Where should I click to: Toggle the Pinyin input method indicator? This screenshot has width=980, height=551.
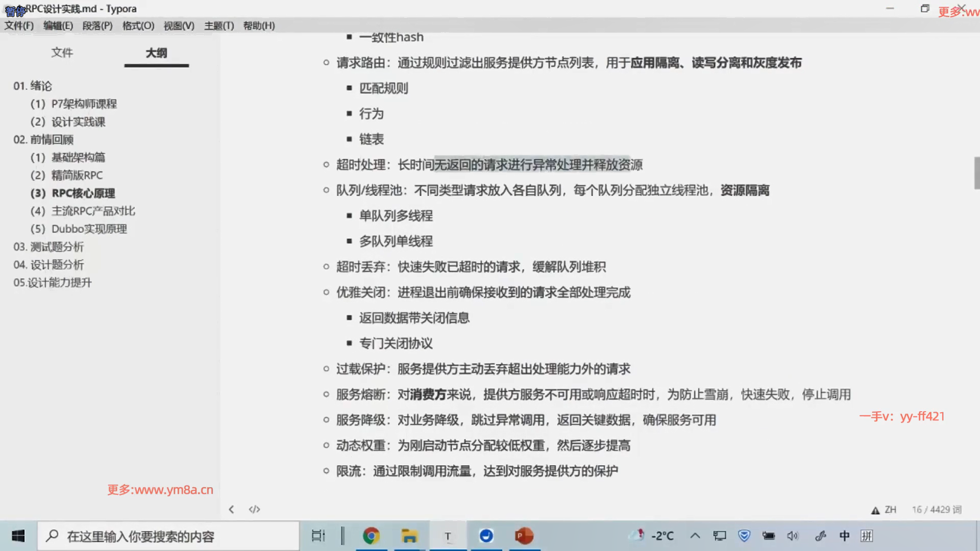(x=867, y=536)
